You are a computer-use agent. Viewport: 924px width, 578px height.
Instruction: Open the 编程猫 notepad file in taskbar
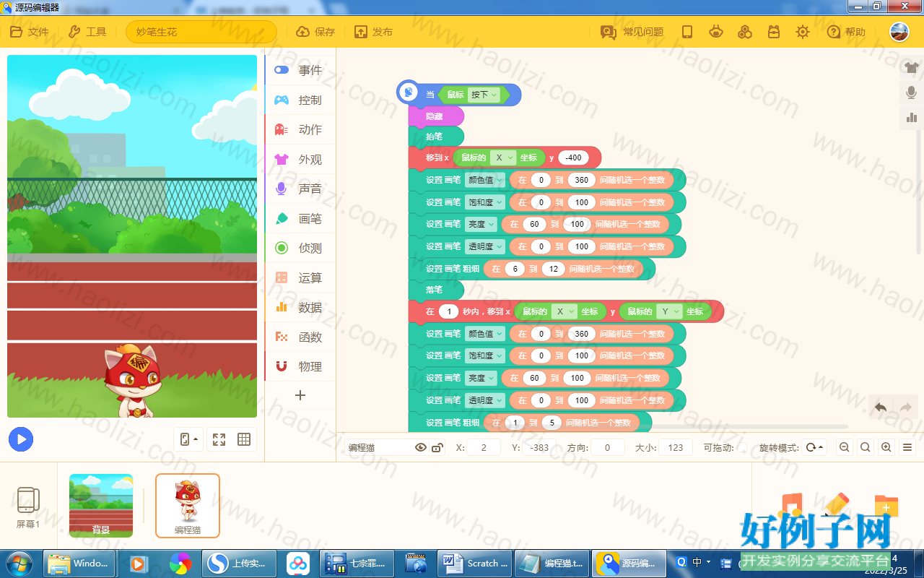pos(552,563)
